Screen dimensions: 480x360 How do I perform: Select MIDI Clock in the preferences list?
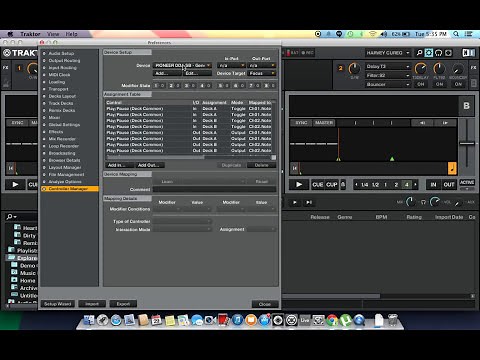coord(59,75)
